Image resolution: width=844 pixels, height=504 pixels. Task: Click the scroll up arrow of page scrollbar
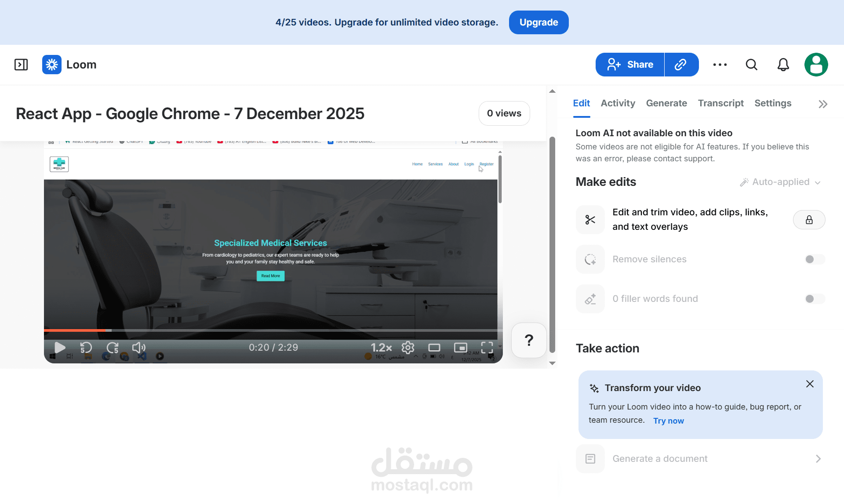[553, 91]
